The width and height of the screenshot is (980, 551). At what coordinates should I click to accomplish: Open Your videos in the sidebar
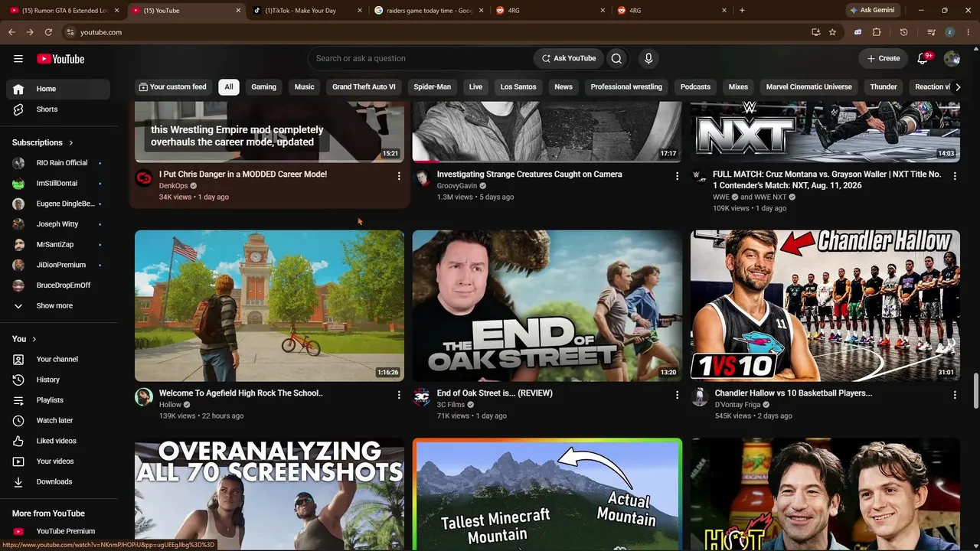coord(58,461)
